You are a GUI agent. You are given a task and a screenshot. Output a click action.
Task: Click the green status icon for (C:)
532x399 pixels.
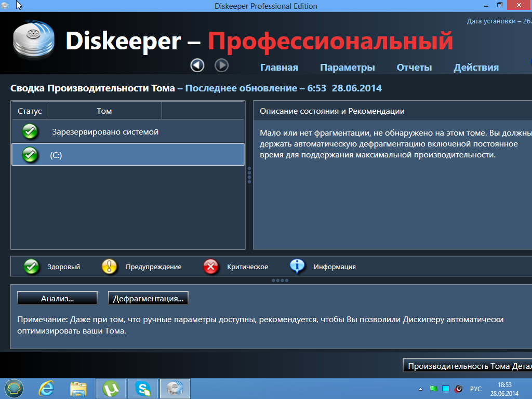pyautogui.click(x=30, y=155)
